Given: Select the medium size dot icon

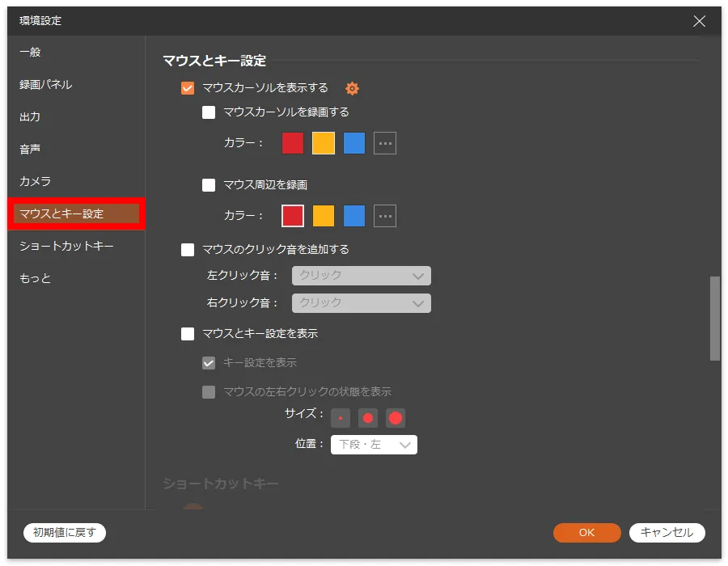Looking at the screenshot, I should [x=368, y=418].
